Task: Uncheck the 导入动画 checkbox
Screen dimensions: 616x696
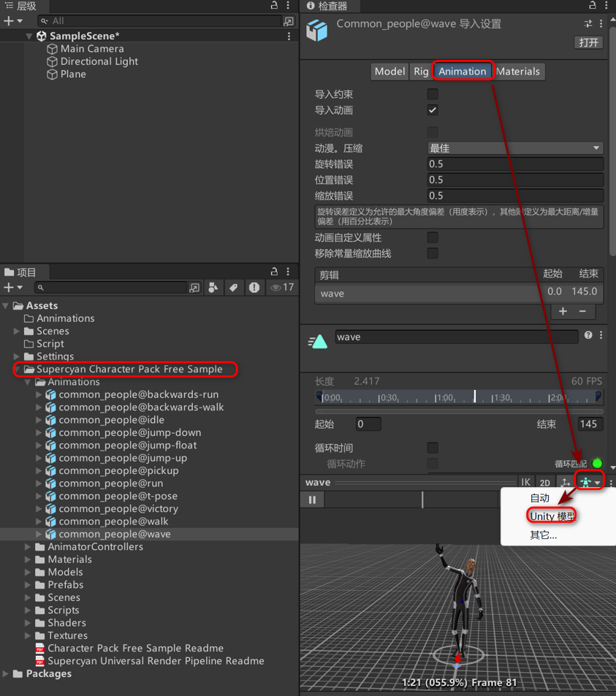Action: click(433, 110)
